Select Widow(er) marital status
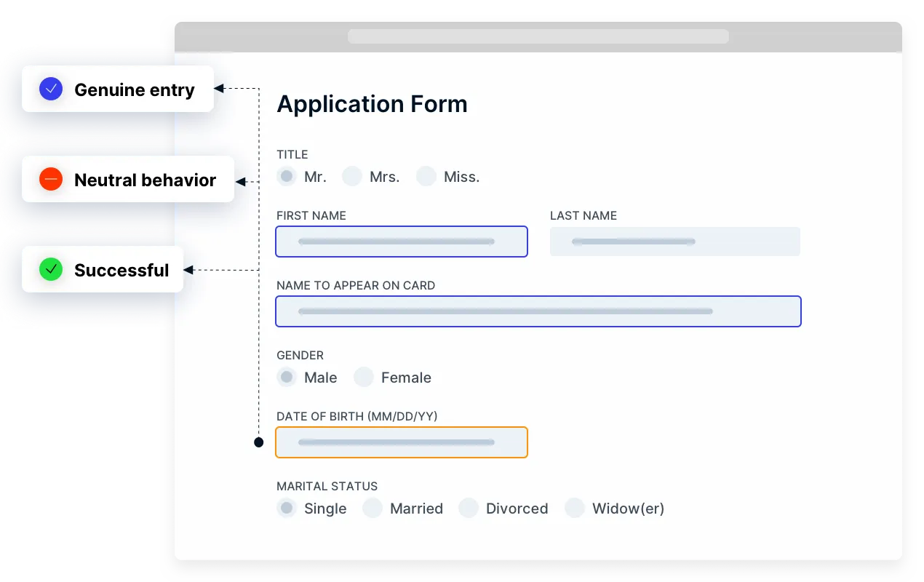This screenshot has width=924, height=582. point(575,508)
